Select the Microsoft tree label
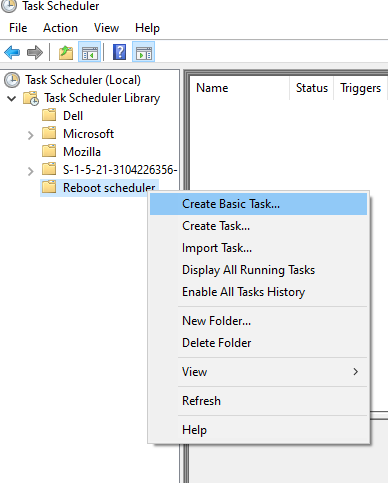The image size is (388, 483). pos(88,134)
